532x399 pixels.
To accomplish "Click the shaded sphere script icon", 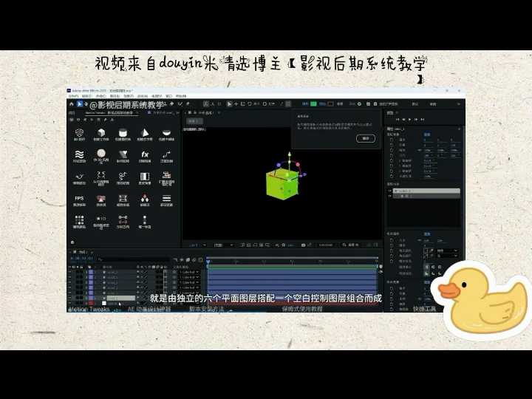I will point(101,154).
